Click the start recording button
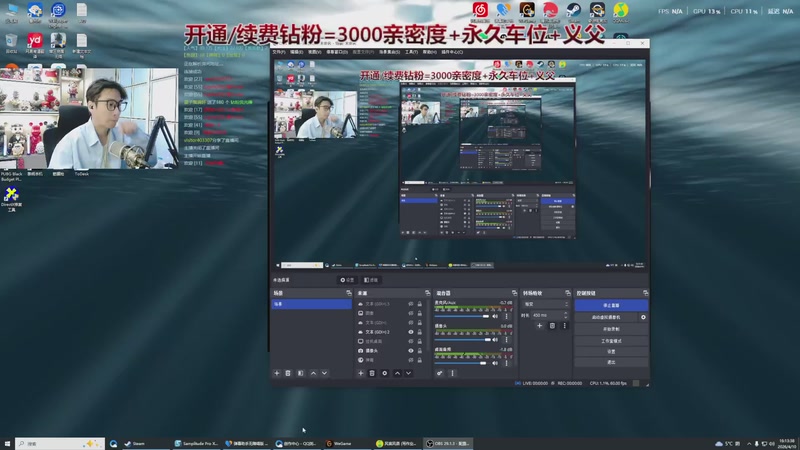800x450 pixels. coord(611,329)
